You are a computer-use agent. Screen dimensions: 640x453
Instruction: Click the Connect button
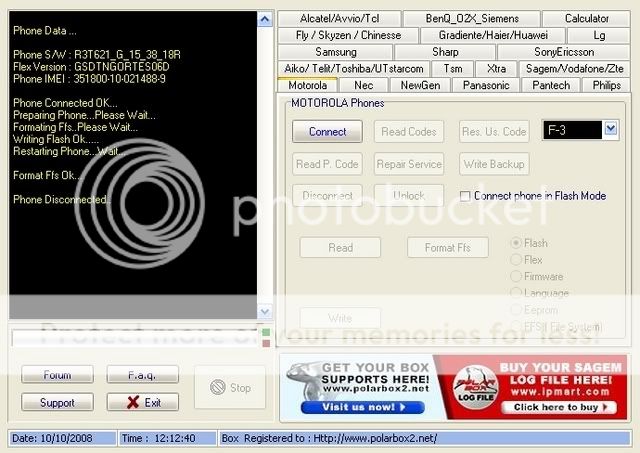coord(327,131)
